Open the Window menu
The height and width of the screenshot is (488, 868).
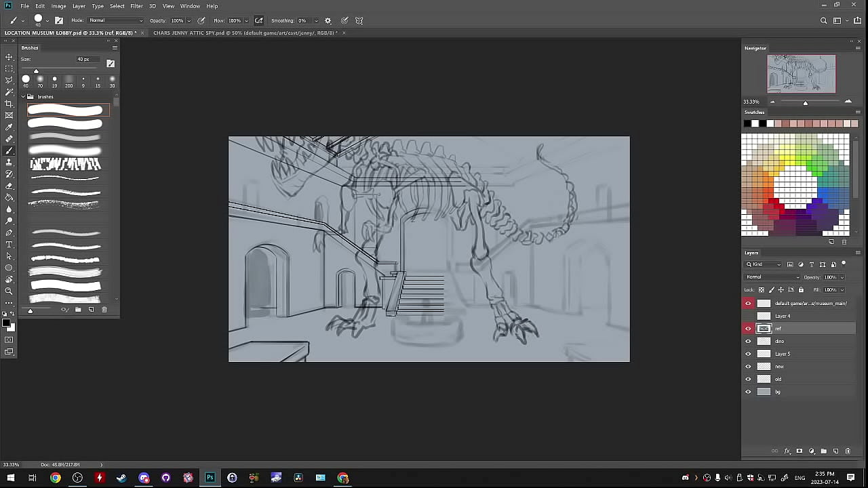click(x=190, y=6)
